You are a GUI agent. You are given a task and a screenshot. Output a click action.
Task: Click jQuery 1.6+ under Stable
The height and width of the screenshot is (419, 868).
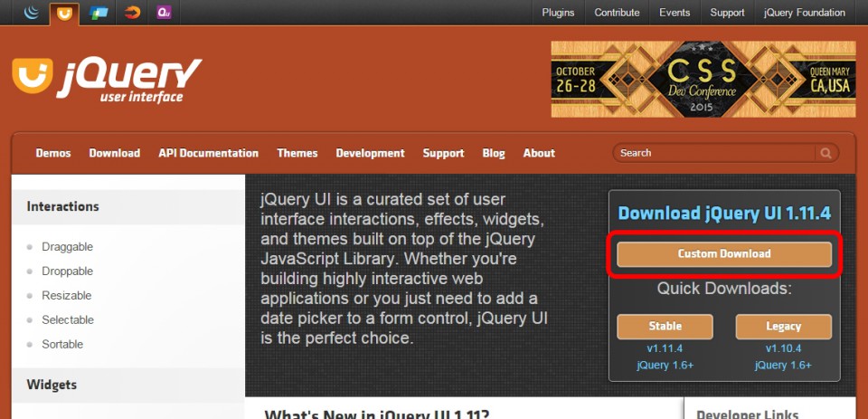tap(665, 366)
